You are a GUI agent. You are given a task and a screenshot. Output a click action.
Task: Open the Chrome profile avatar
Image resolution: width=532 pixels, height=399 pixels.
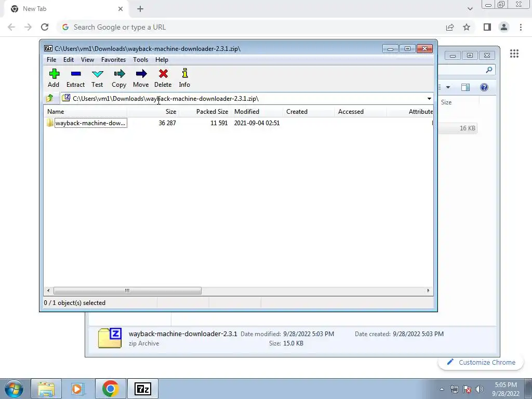504,27
